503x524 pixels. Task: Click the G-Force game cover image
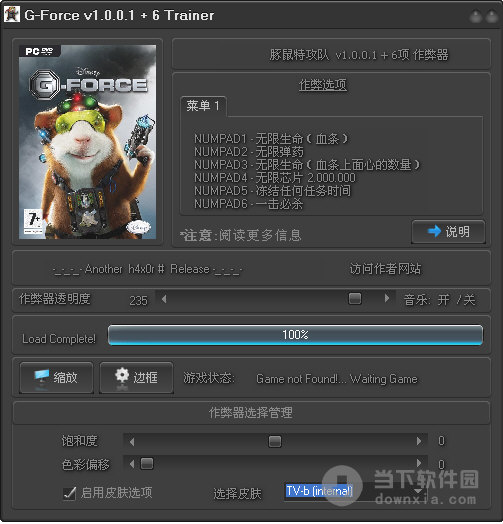click(88, 142)
